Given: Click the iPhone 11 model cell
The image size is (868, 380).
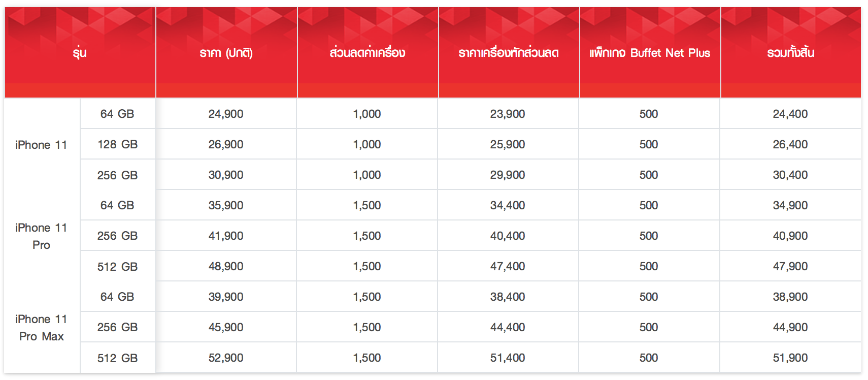Looking at the screenshot, I should [x=42, y=145].
